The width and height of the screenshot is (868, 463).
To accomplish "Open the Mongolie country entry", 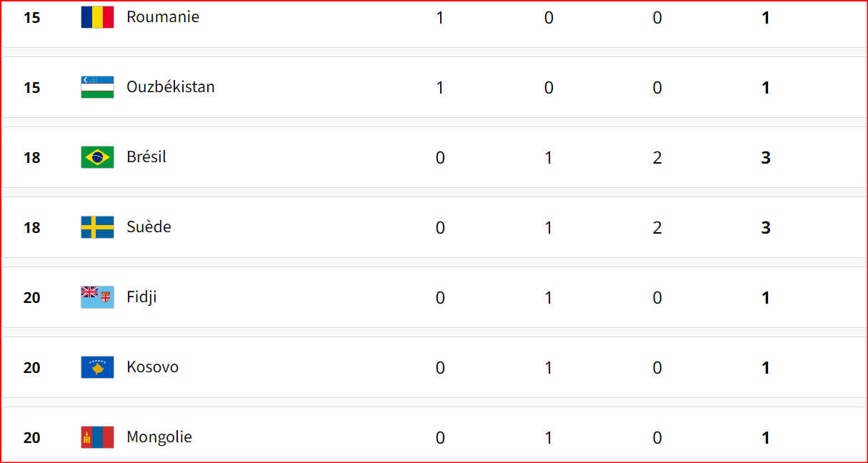I will click(x=159, y=437).
